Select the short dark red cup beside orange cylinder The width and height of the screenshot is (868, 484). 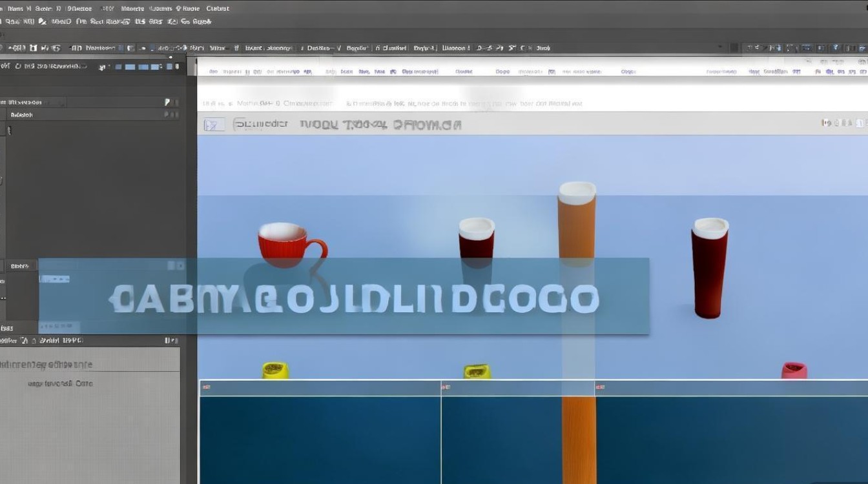477,243
